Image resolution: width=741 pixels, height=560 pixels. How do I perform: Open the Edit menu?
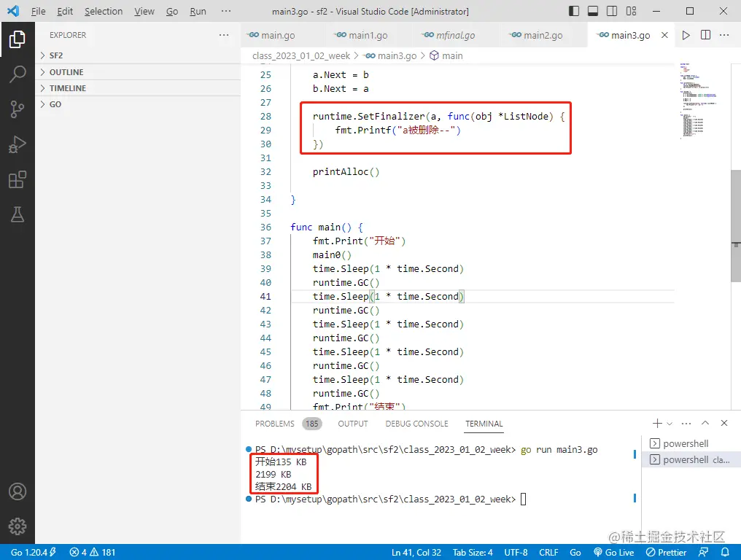pyautogui.click(x=65, y=12)
